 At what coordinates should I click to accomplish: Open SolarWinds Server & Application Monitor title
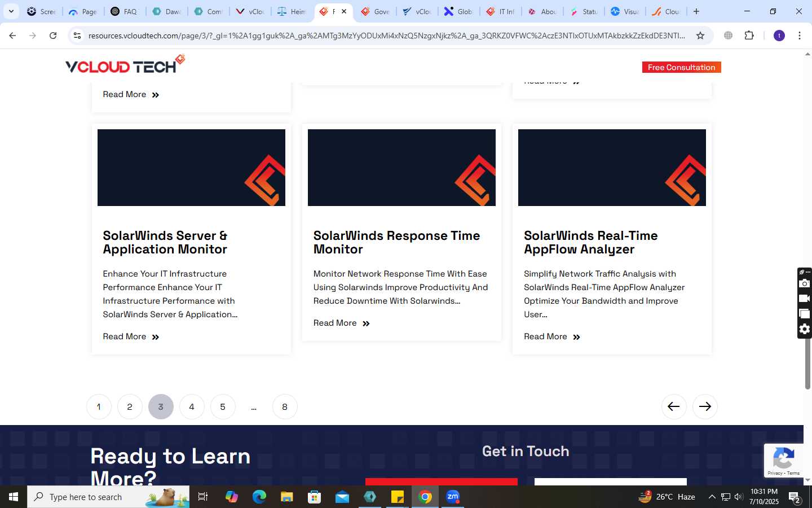[165, 242]
